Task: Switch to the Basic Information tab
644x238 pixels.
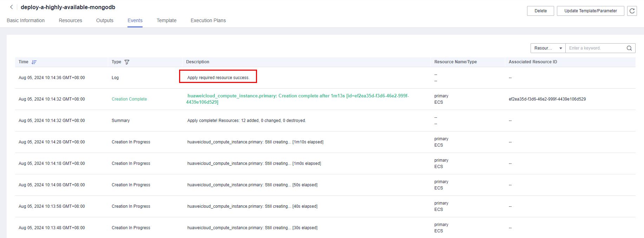Action: click(26, 20)
